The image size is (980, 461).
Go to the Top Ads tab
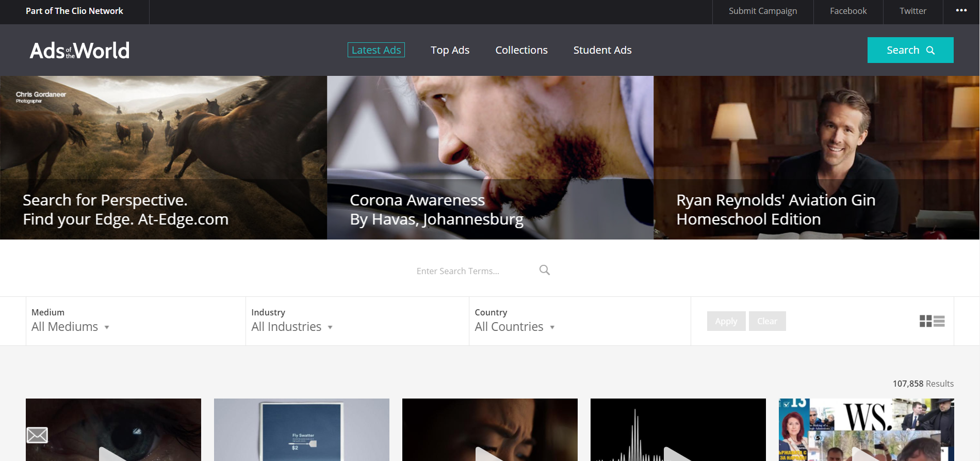click(450, 50)
